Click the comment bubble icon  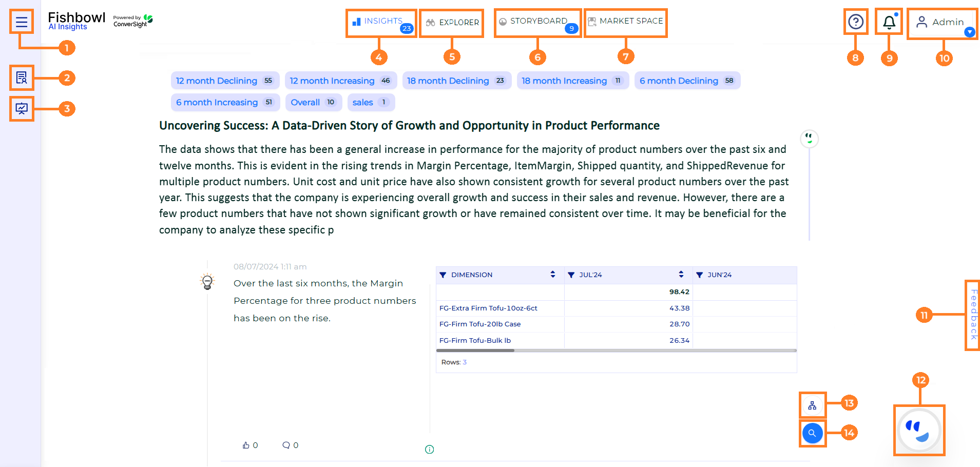tap(286, 445)
